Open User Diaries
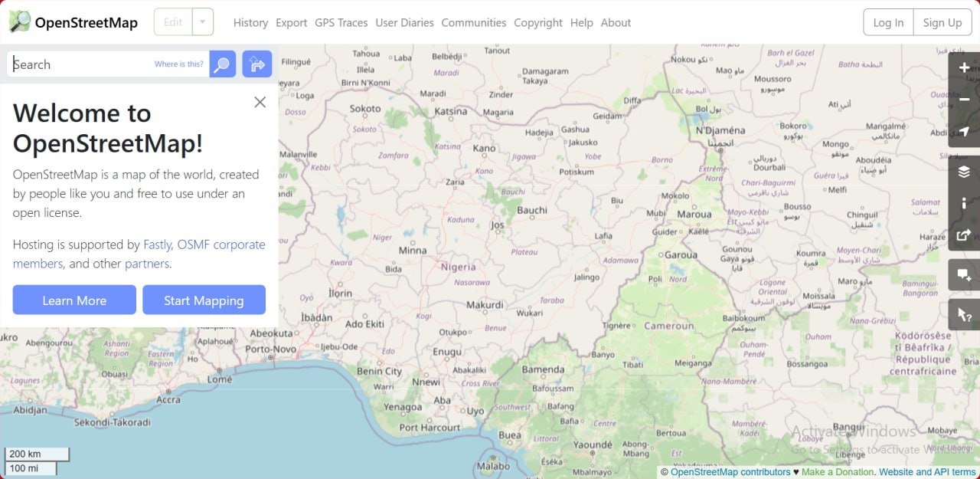Image resolution: width=980 pixels, height=479 pixels. click(404, 23)
